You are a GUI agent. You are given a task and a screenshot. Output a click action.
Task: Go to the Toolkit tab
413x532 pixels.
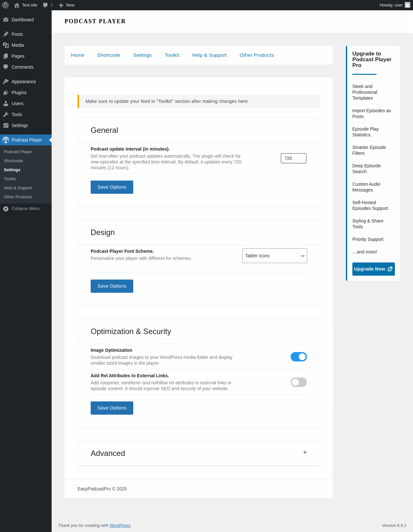point(172,55)
